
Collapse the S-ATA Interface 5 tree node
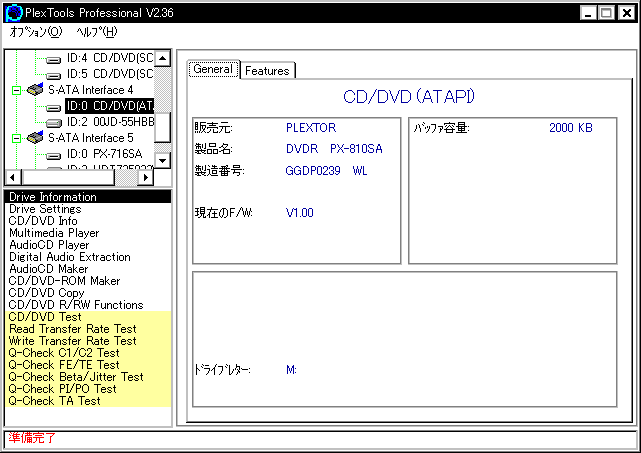click(16, 139)
